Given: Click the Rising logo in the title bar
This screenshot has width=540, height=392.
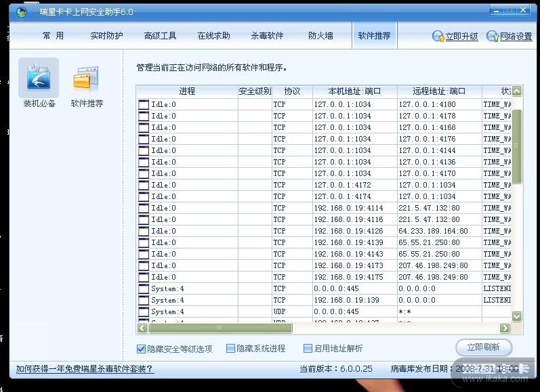Looking at the screenshot, I should 22,12.
